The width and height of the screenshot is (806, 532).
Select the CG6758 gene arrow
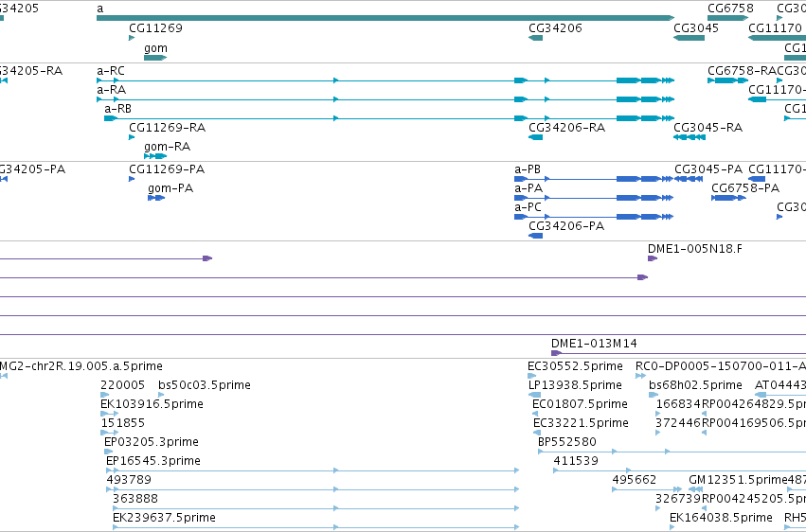pos(728,18)
